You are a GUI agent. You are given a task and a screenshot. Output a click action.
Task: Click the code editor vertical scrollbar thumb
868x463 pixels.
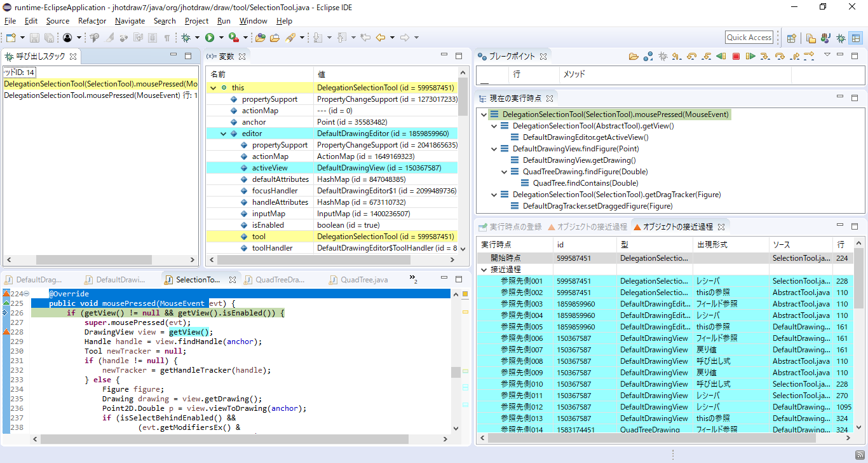455,372
